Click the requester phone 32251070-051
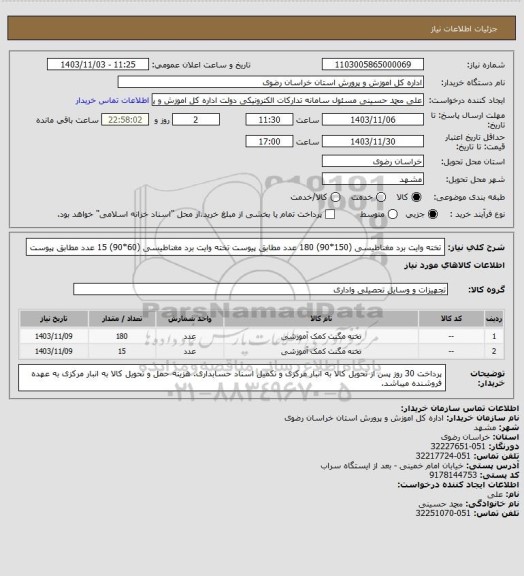The height and width of the screenshot is (576, 524). tap(443, 513)
